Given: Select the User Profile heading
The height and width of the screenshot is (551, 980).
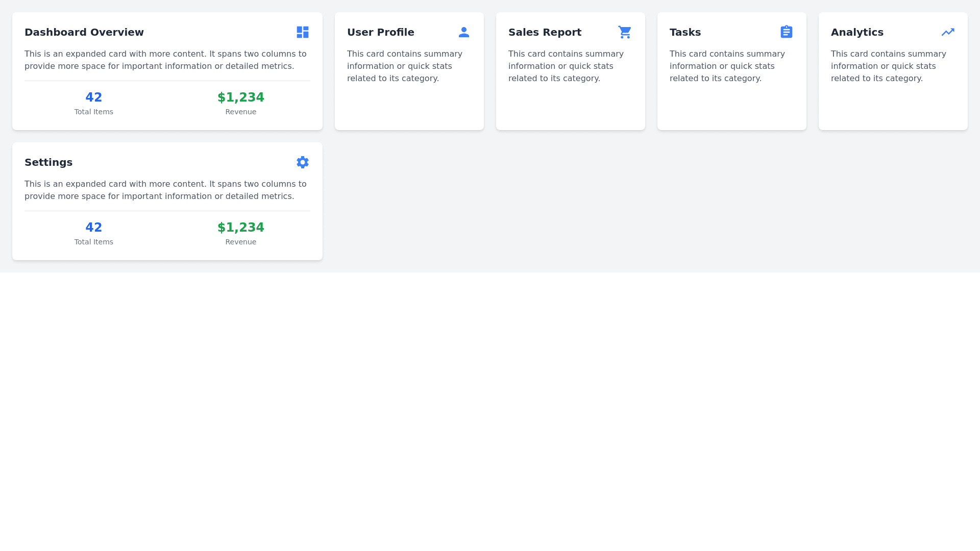Looking at the screenshot, I should (381, 32).
